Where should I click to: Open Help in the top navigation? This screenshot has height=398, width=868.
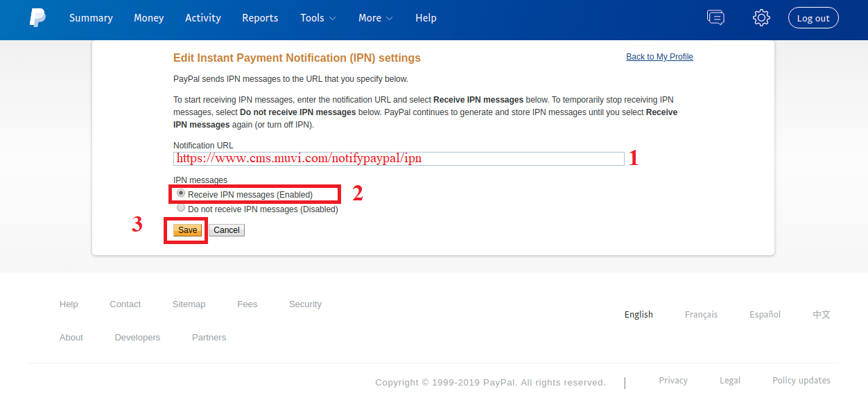pos(426,18)
